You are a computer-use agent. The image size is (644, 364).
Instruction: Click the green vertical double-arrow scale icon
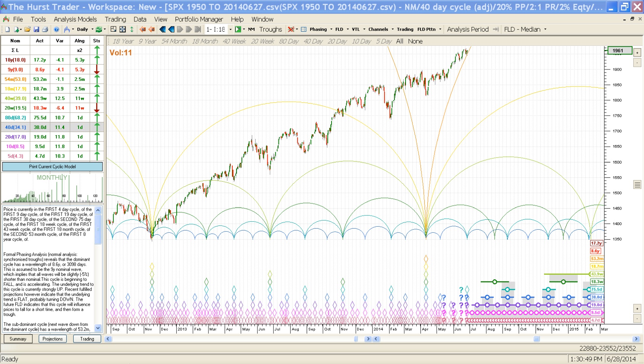click(x=132, y=29)
